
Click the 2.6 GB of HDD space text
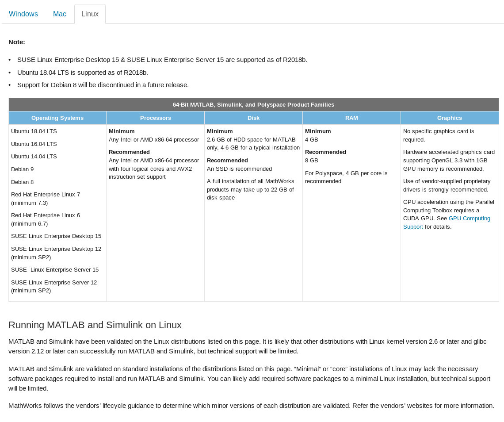tap(253, 143)
